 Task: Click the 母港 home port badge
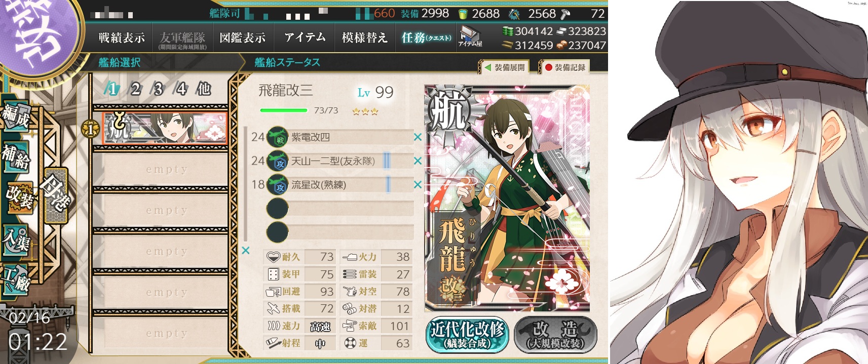(55, 196)
